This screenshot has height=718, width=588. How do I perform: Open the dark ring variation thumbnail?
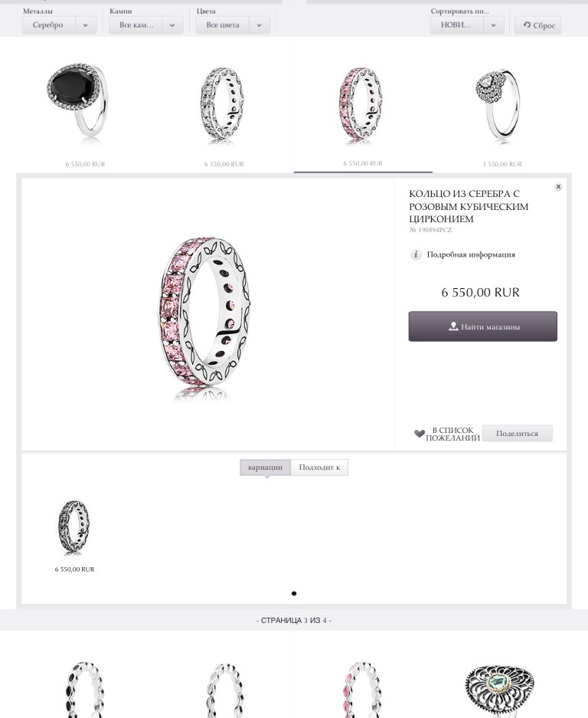pyautogui.click(x=74, y=527)
